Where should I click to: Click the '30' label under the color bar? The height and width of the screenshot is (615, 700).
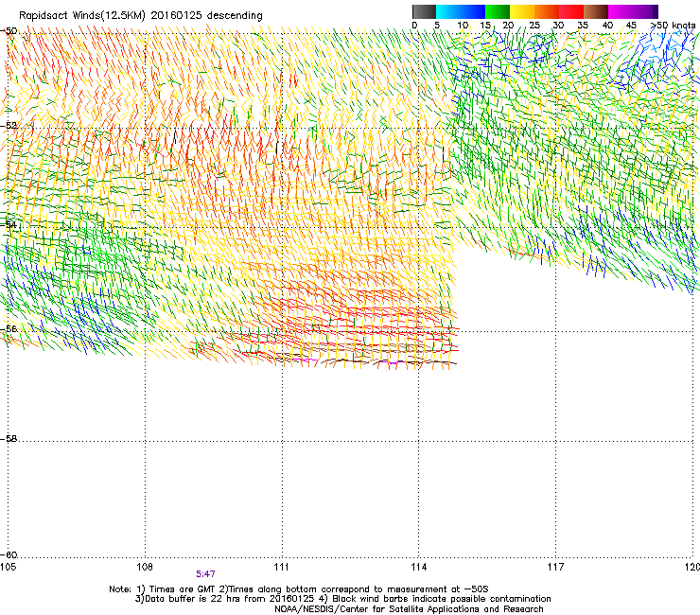(558, 26)
